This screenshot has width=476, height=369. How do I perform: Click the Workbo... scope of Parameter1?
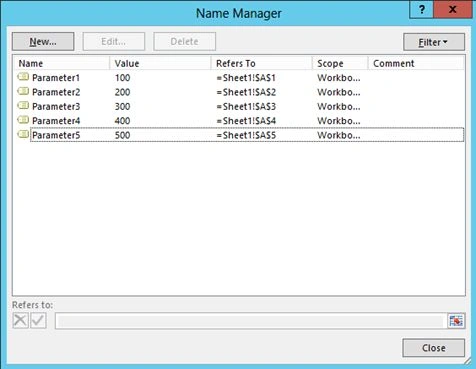(339, 78)
